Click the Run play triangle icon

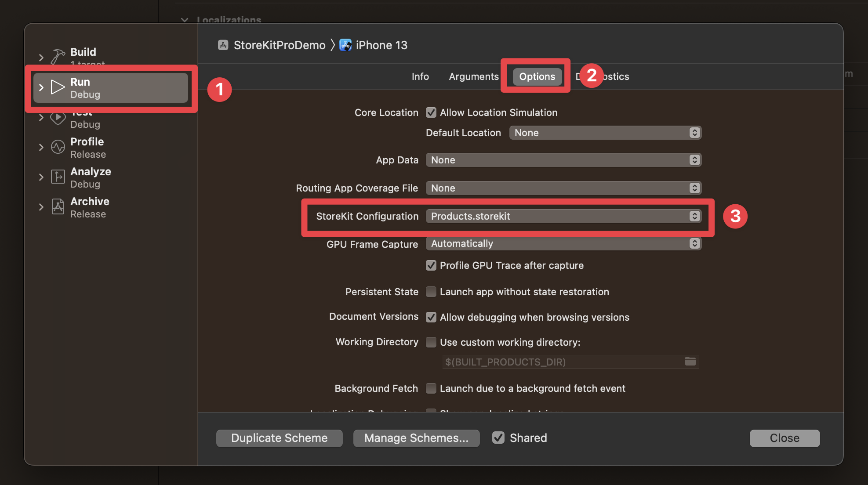(x=58, y=87)
